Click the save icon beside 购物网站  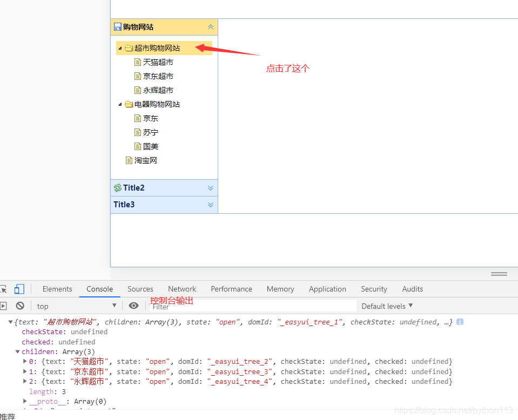(118, 27)
